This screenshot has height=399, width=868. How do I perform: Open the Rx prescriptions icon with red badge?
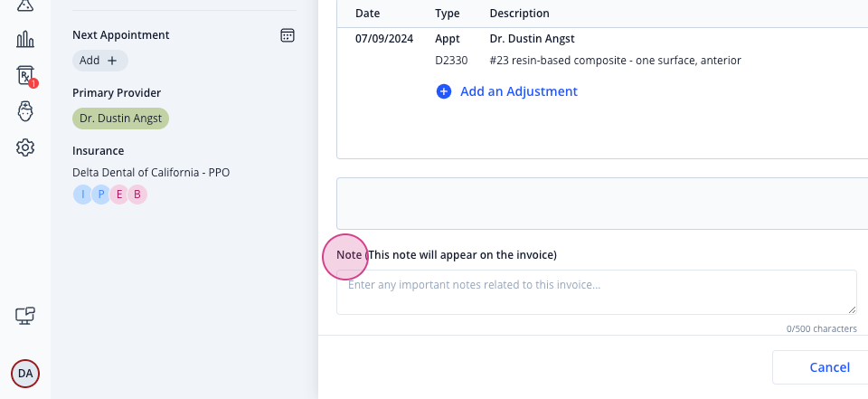coord(26,76)
